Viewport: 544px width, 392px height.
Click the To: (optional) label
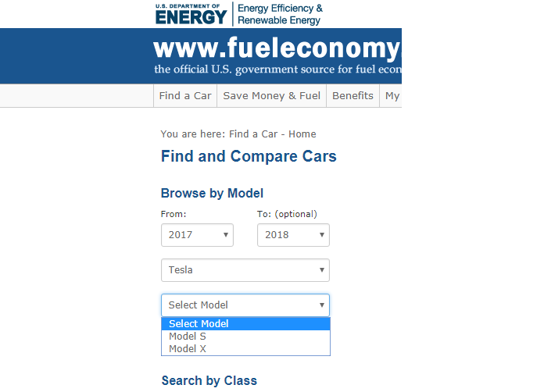(287, 214)
